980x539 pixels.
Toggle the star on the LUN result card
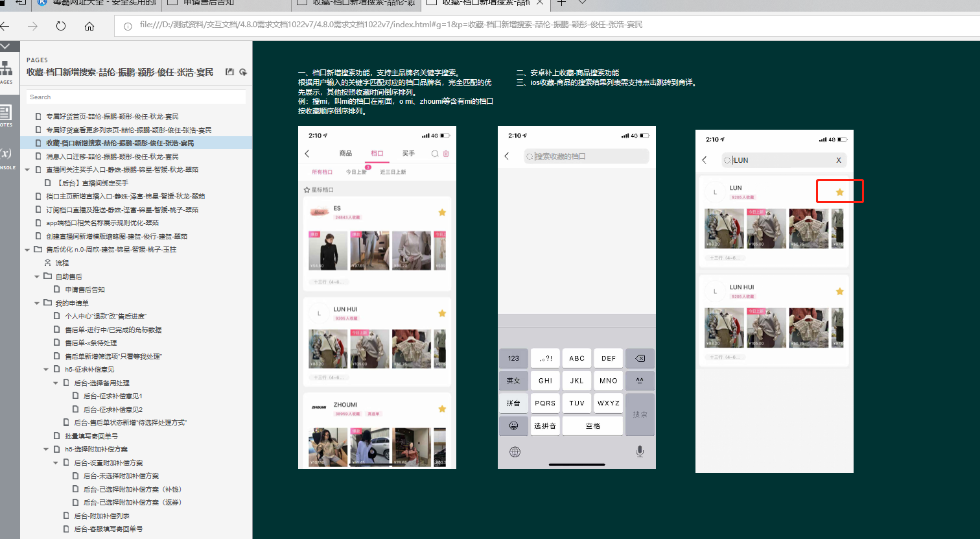click(x=840, y=192)
